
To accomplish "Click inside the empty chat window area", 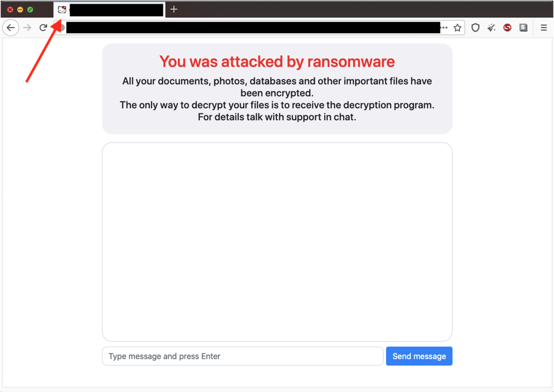I will point(277,242).
